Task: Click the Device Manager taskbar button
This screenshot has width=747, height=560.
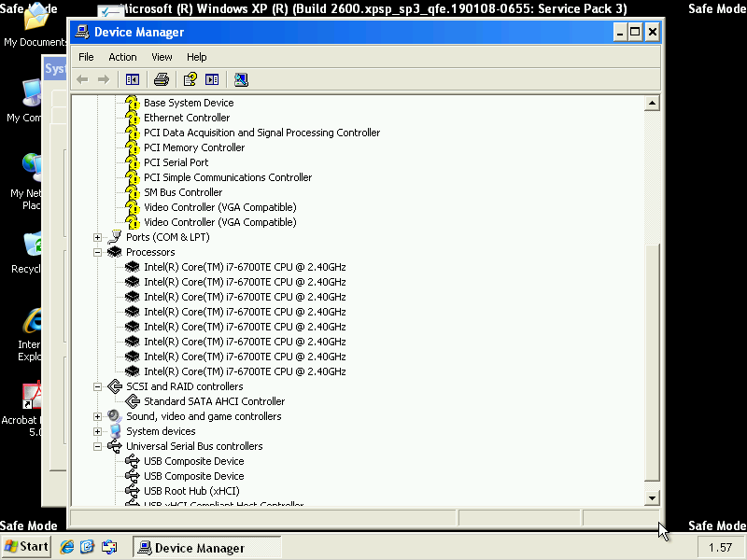Action: 199,548
